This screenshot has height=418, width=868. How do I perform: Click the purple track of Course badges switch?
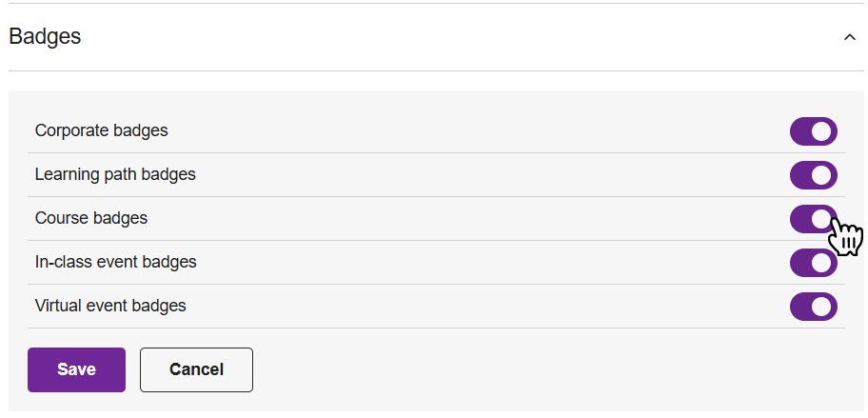[800, 219]
